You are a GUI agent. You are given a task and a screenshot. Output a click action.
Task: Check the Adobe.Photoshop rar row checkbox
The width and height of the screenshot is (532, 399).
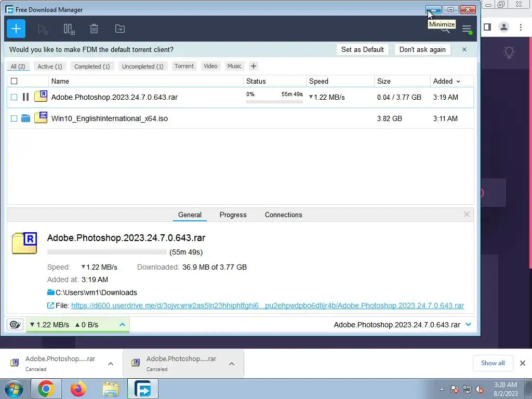(x=14, y=97)
